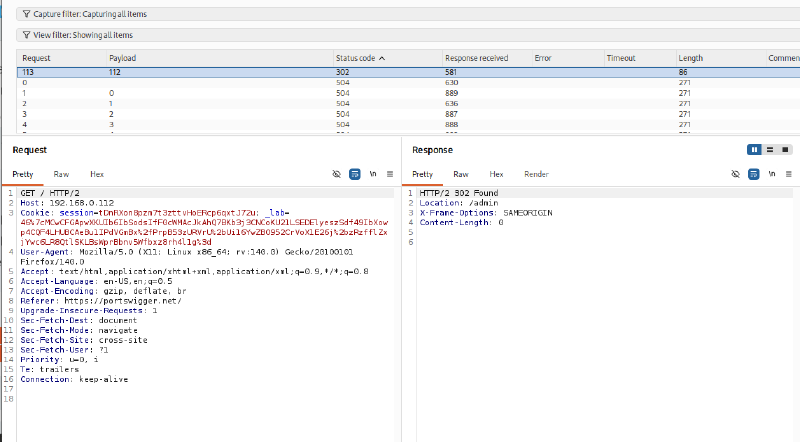The image size is (800, 442).
Task: Click the Location: /admin header
Action: [459, 203]
